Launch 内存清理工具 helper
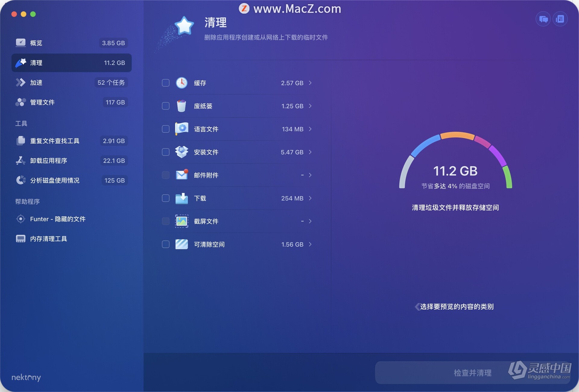Viewport: 579px width, 392px height. click(71, 239)
